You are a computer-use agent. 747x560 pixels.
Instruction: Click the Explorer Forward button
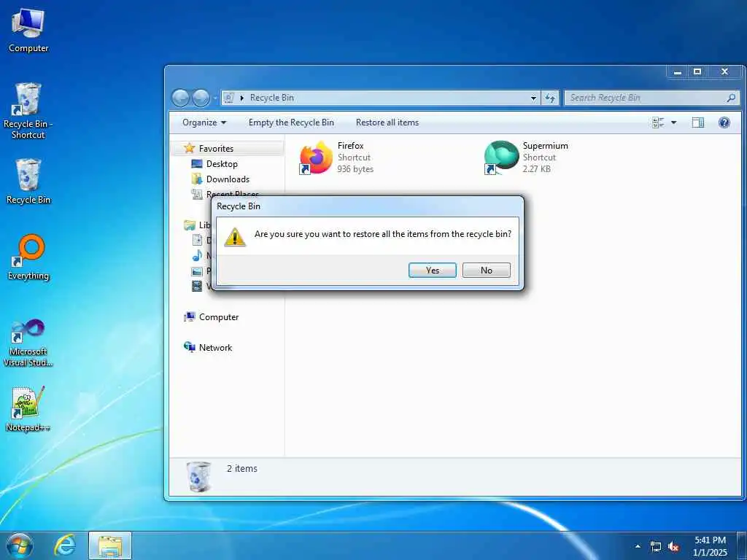coord(201,98)
